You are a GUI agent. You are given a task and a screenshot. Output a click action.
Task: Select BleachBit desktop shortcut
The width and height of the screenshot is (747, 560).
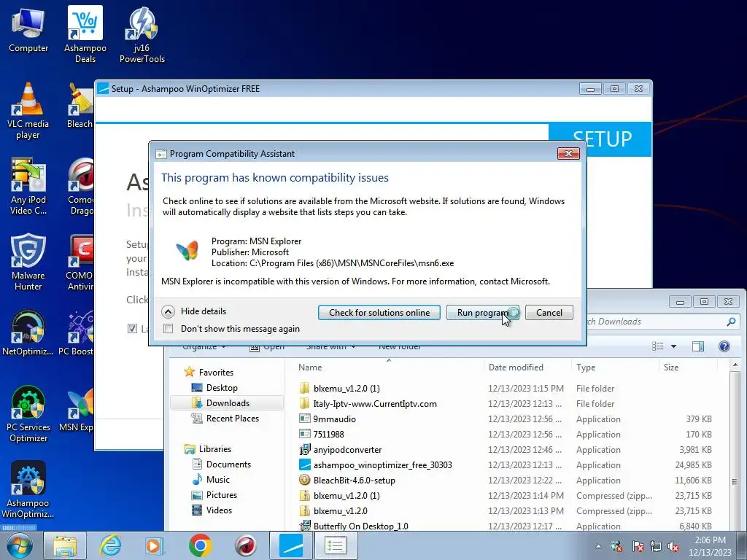point(80,106)
